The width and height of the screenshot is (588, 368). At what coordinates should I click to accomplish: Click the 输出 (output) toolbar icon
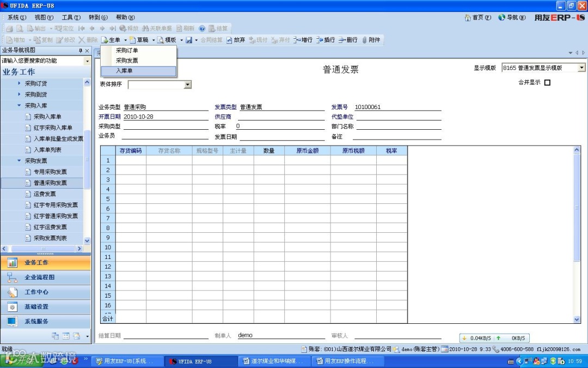(30, 28)
